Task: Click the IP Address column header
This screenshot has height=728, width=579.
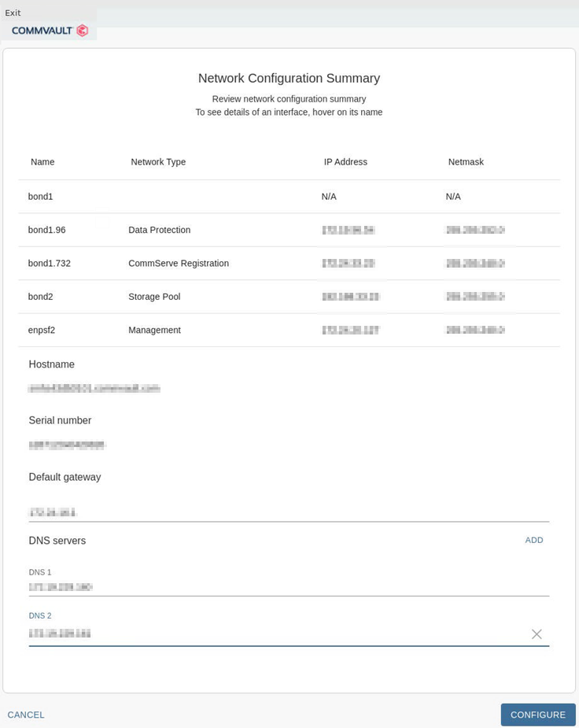Action: [345, 162]
